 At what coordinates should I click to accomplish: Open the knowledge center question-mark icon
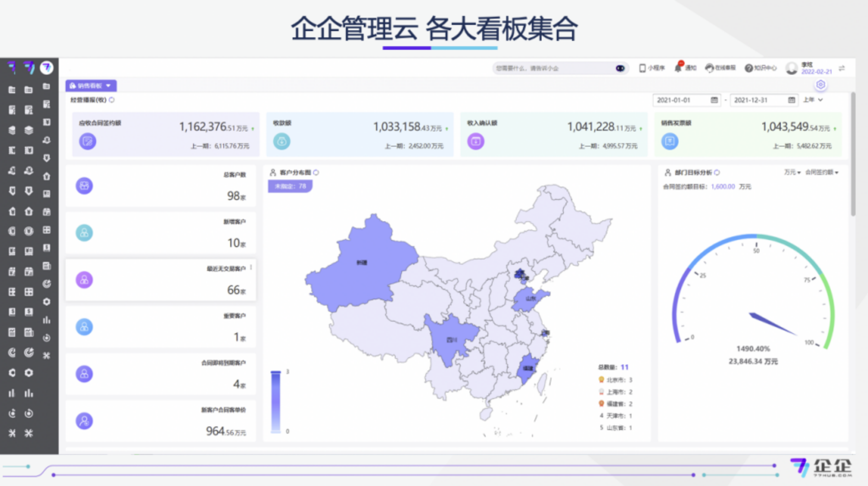748,68
